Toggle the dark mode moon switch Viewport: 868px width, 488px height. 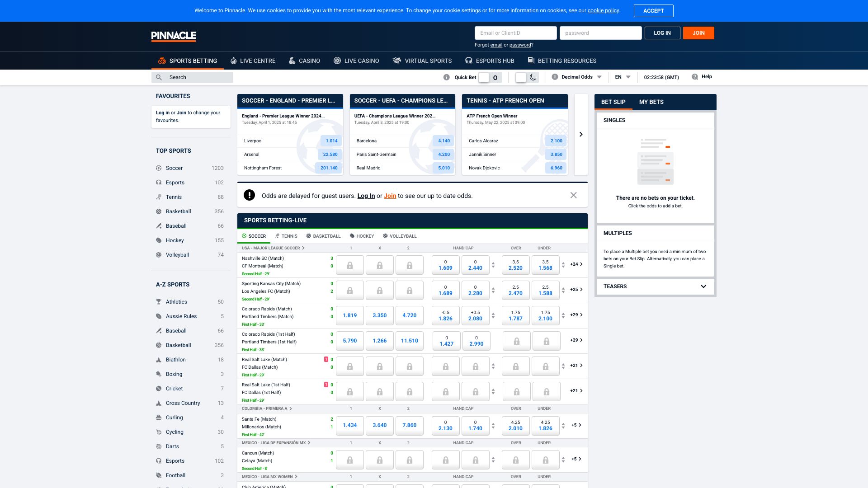[527, 77]
